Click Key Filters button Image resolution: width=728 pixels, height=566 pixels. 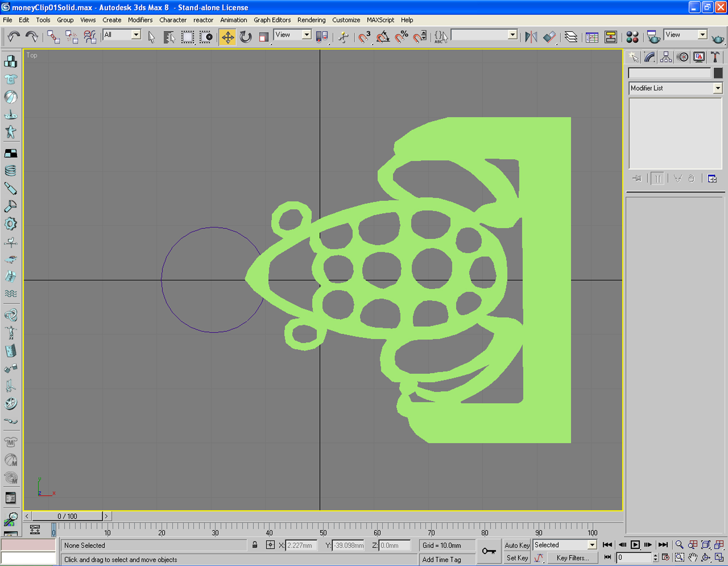point(572,558)
